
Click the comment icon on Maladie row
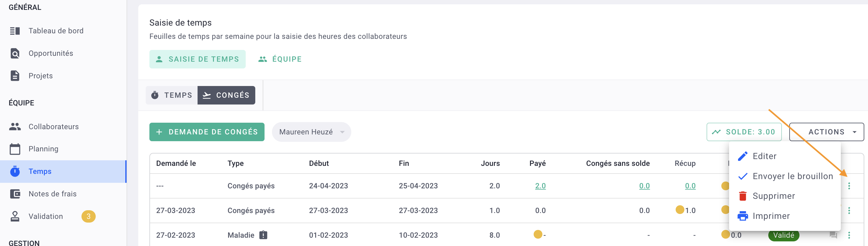coord(833,235)
